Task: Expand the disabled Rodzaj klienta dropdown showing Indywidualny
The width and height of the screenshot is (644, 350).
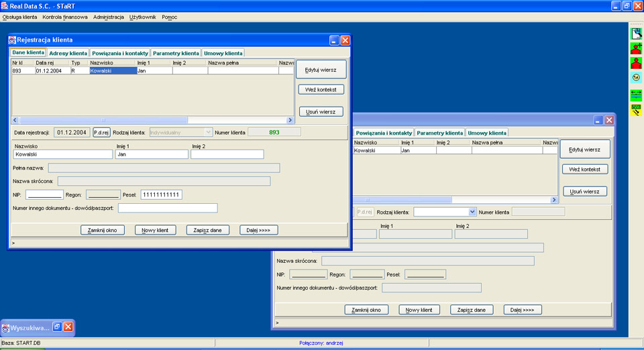Action: (x=208, y=133)
